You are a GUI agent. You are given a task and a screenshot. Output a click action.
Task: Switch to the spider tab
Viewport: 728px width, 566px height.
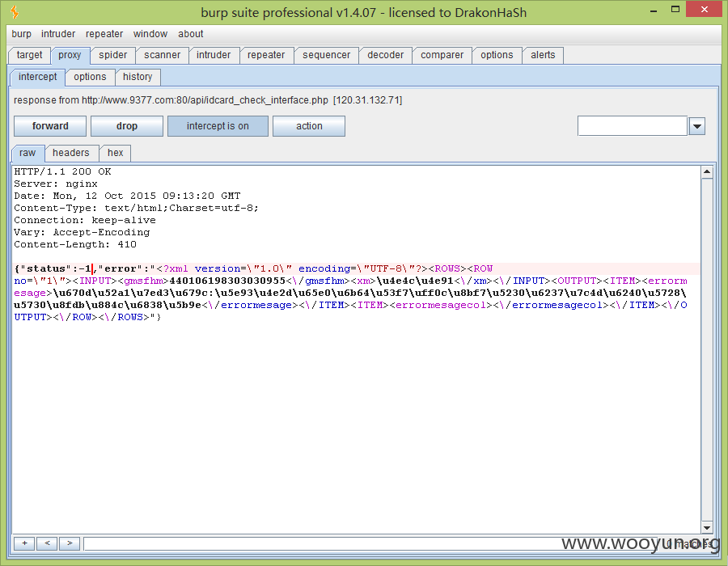click(x=112, y=55)
